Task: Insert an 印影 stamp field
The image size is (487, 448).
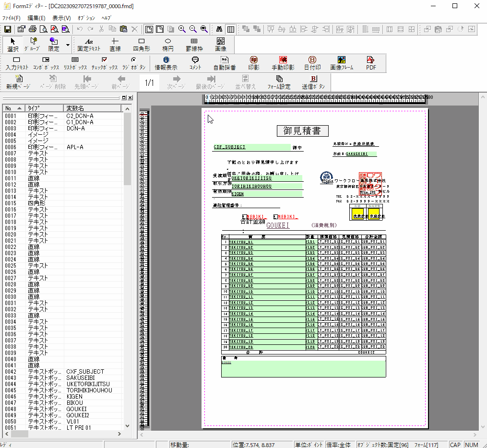Action: pyautogui.click(x=254, y=63)
